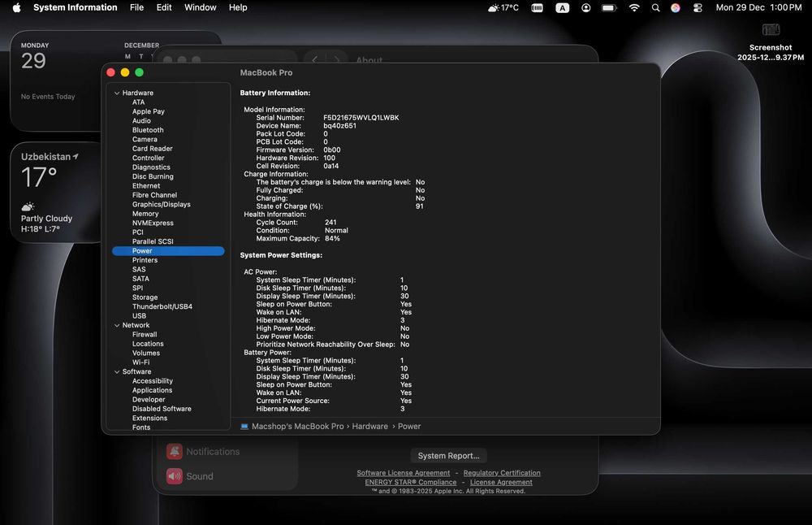Click the Uzbekistan weather widget
The width and height of the screenshot is (812, 525).
57,193
